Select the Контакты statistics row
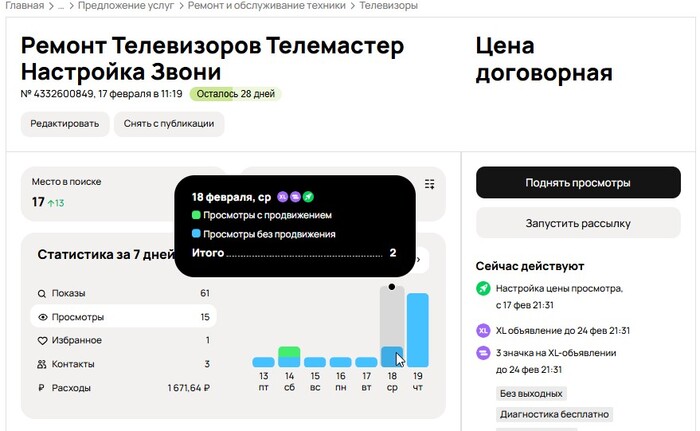Screen dimensions: 700x431 (123, 364)
